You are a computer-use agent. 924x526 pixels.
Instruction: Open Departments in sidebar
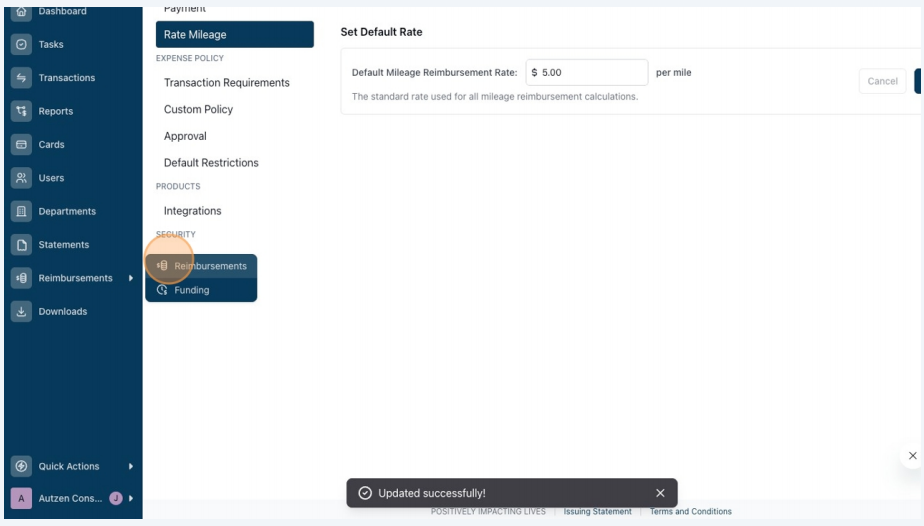(67, 211)
